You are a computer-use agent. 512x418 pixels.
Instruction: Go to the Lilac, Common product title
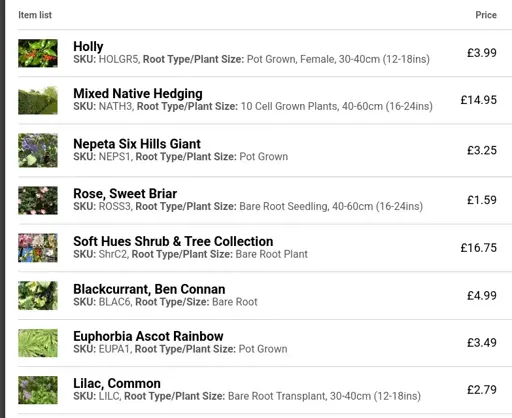[x=117, y=384]
